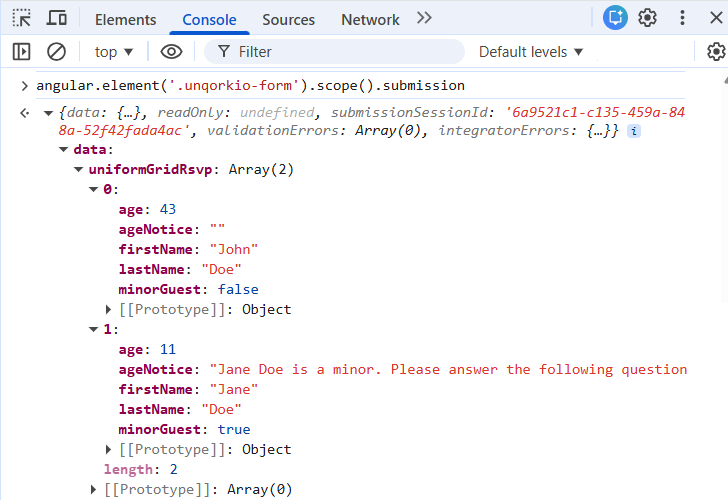Expand the Prototype Array(0) node
This screenshot has height=500, width=728.
(x=93, y=489)
